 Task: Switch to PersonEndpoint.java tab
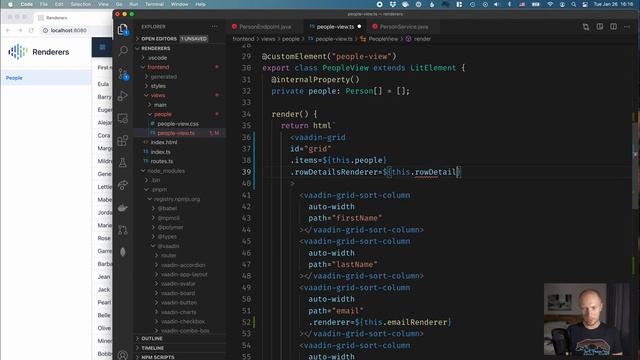pyautogui.click(x=265, y=27)
